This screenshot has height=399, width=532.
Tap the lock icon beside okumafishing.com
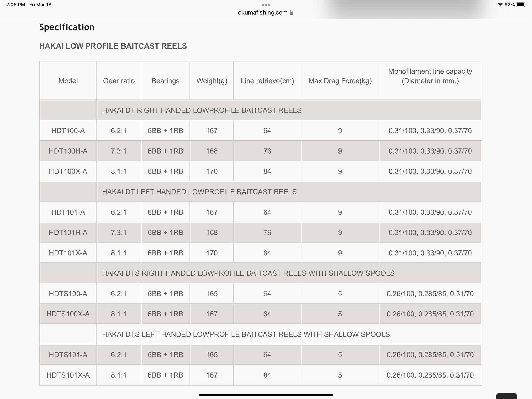[x=291, y=12]
